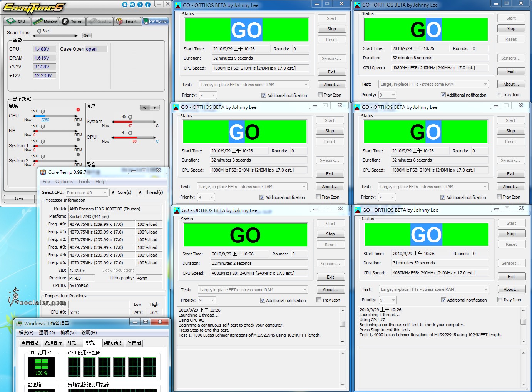Viewport: 532px width, 392px height.
Task: Stop the ORTHOS test showing 32 minutes 9 seconds
Action: (331, 29)
